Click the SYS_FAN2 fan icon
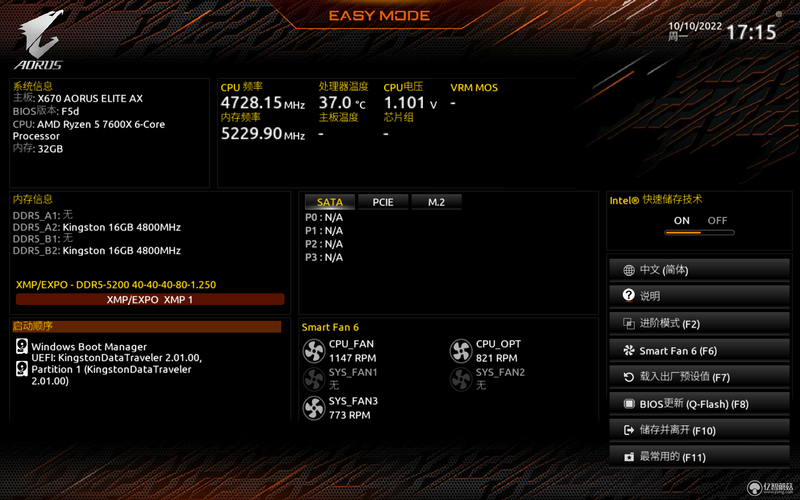Image resolution: width=800 pixels, height=500 pixels. (461, 379)
